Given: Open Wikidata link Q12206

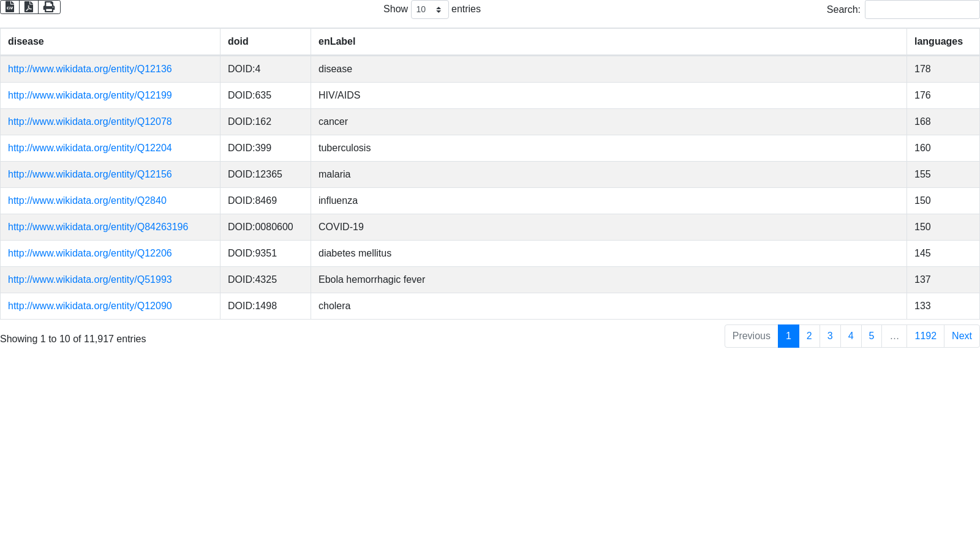Looking at the screenshot, I should click(x=89, y=253).
